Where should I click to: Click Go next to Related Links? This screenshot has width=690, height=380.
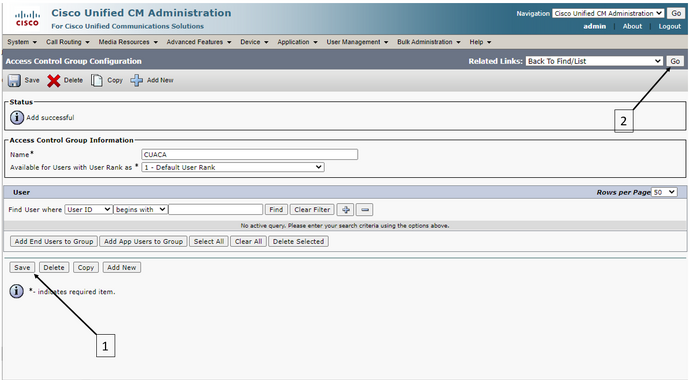(x=675, y=61)
